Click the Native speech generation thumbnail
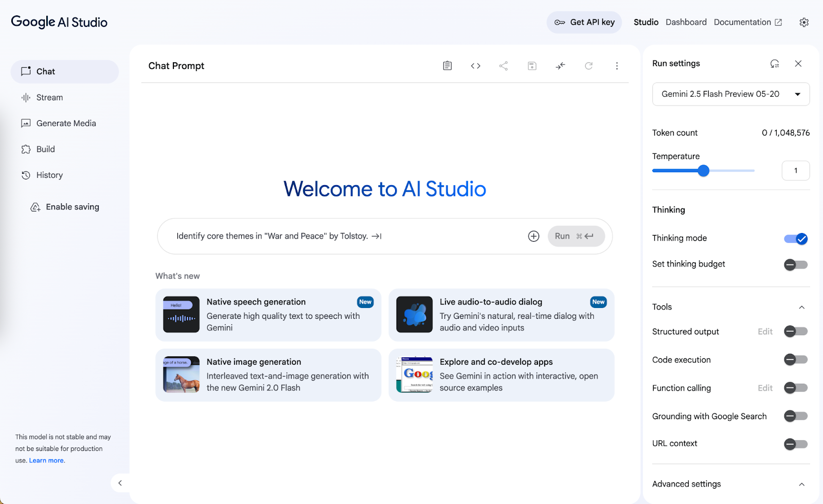Screen dimensions: 823x504 (x=181, y=314)
